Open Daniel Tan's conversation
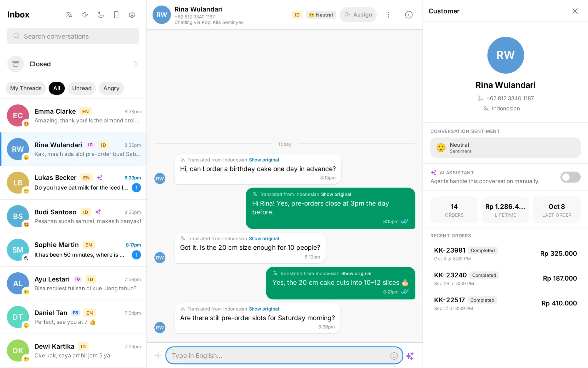The width and height of the screenshot is (588, 368). pyautogui.click(x=73, y=317)
